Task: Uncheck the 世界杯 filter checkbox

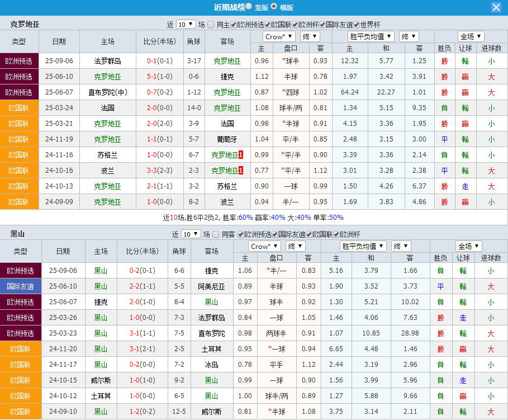Action: pos(356,25)
